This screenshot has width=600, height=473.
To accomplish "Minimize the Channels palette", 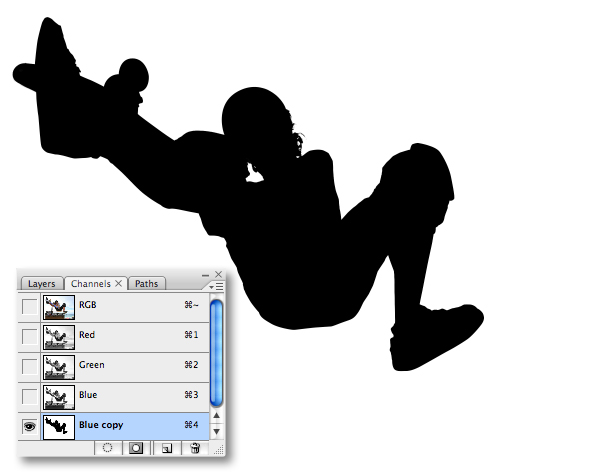I will click(205, 275).
